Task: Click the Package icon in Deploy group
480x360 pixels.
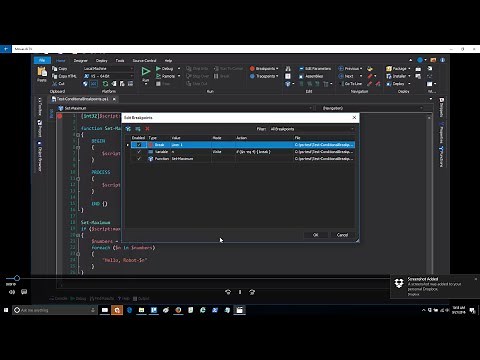Action: [389, 68]
